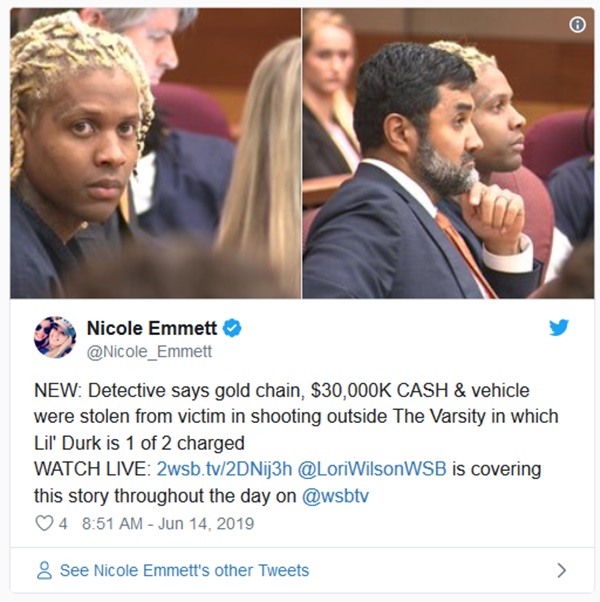Image resolution: width=600 pixels, height=602 pixels.
Task: Click the heart like icon
Action: (x=44, y=523)
